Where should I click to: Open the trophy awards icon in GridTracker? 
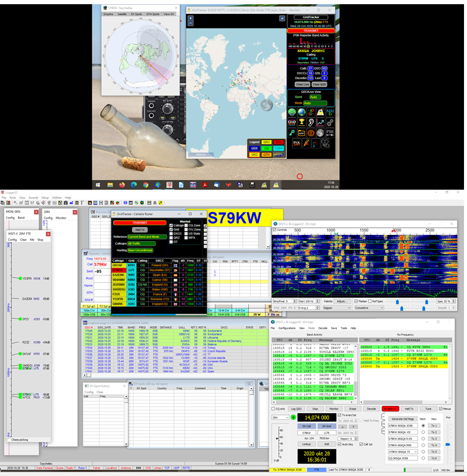click(301, 122)
